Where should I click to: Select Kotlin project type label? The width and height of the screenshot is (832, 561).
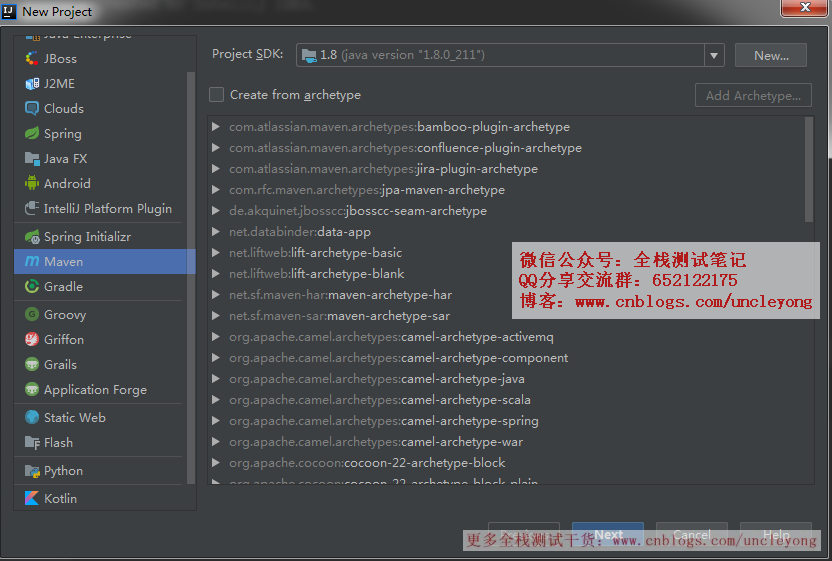[x=60, y=498]
